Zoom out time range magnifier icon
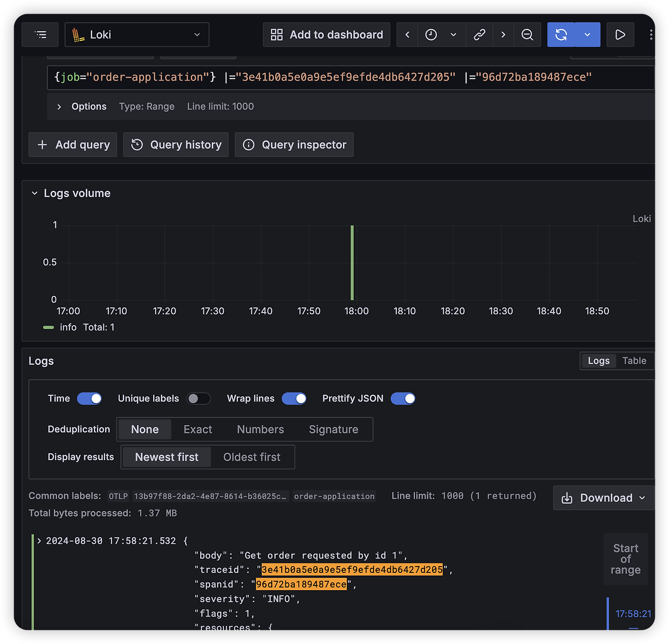The width and height of the screenshot is (669, 644). [527, 34]
